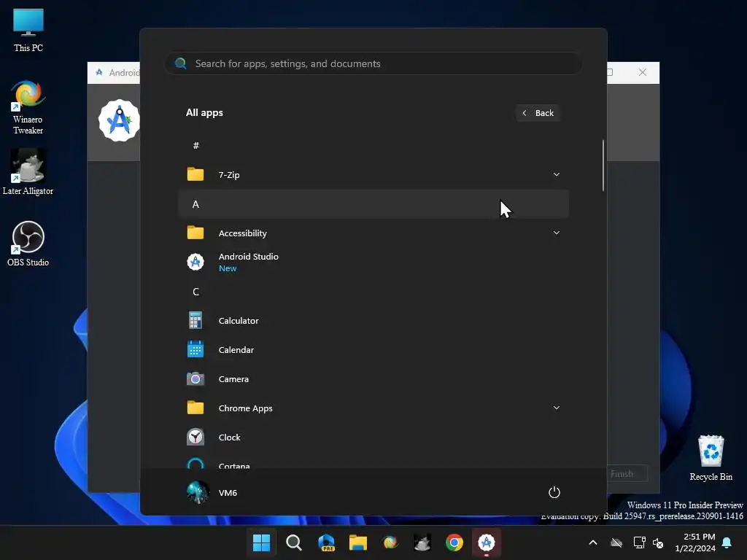
Task: Click the Cortana entry text
Action: click(234, 466)
